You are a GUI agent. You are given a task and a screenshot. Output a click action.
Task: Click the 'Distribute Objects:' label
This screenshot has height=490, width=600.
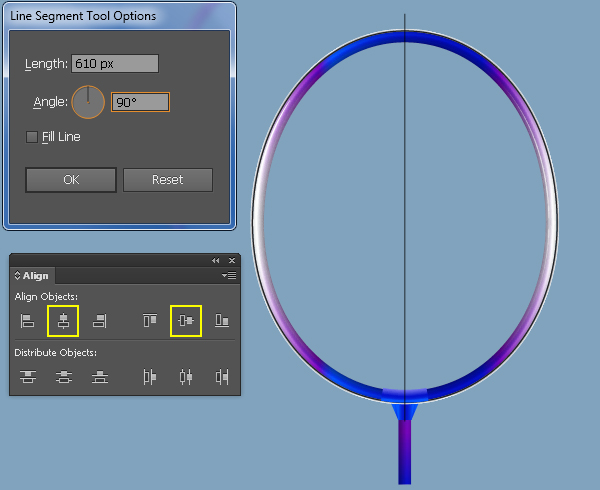tap(55, 353)
